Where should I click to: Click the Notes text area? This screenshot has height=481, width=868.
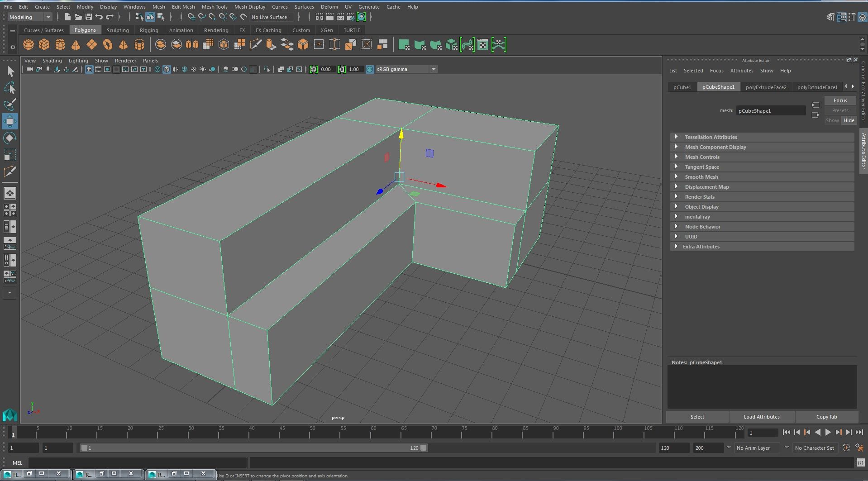coord(762,387)
